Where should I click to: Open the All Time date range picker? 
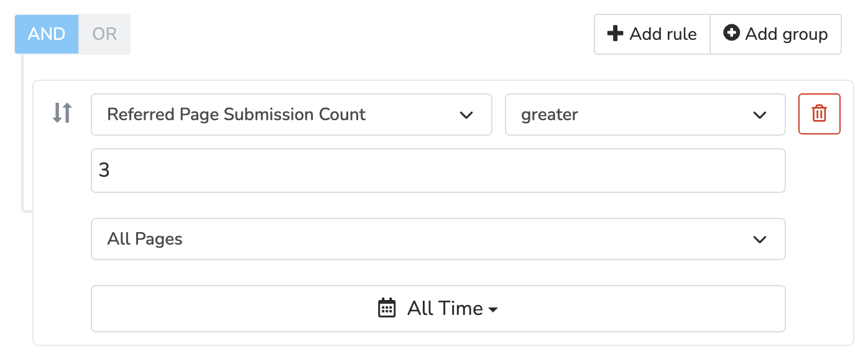click(x=438, y=309)
